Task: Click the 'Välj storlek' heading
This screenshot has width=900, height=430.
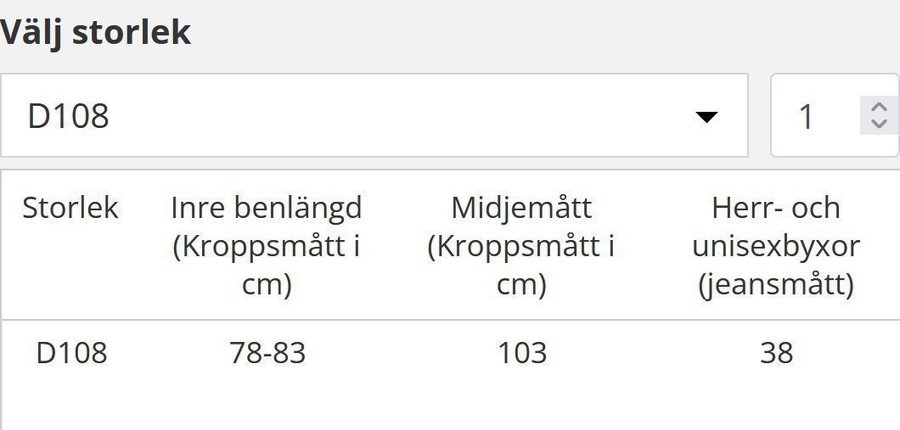Action: pyautogui.click(x=95, y=32)
